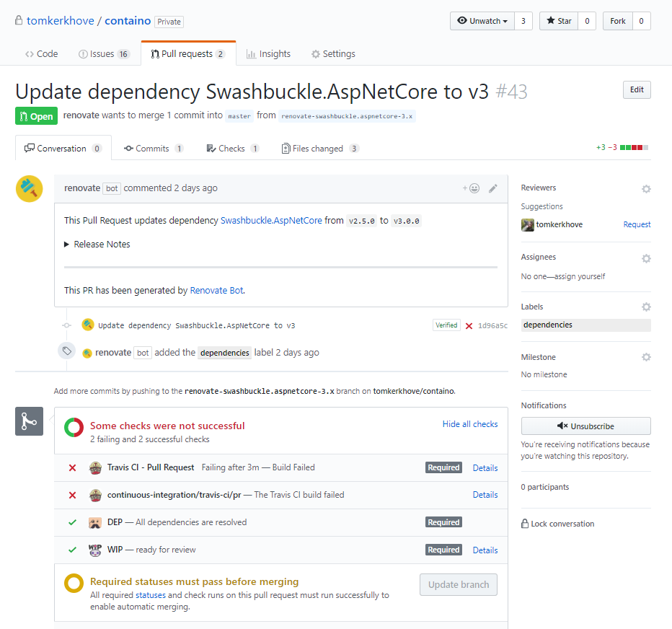Click renovate author name in comment header
Screen dimensions: 672x629
(82, 188)
